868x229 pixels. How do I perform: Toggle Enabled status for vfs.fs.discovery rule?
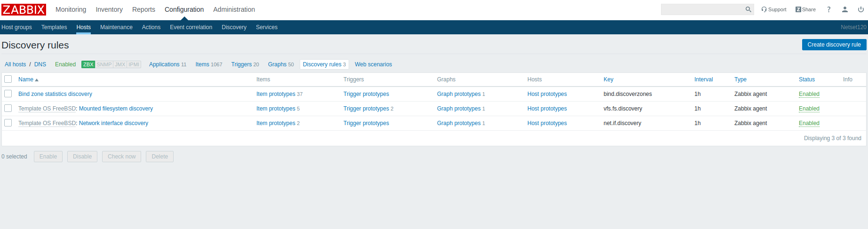809,109
